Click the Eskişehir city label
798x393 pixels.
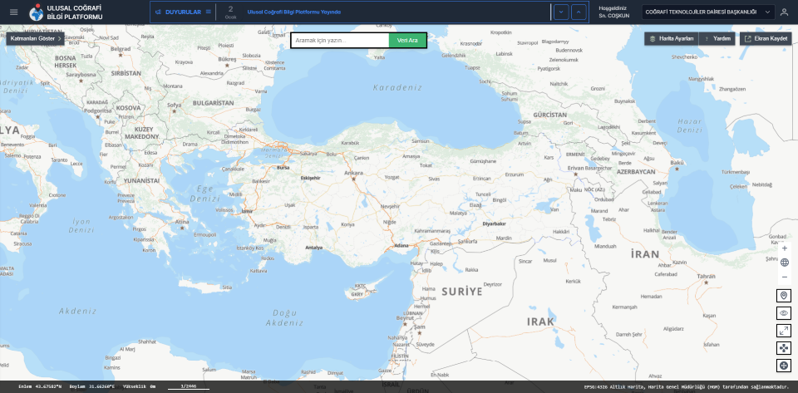click(x=310, y=178)
